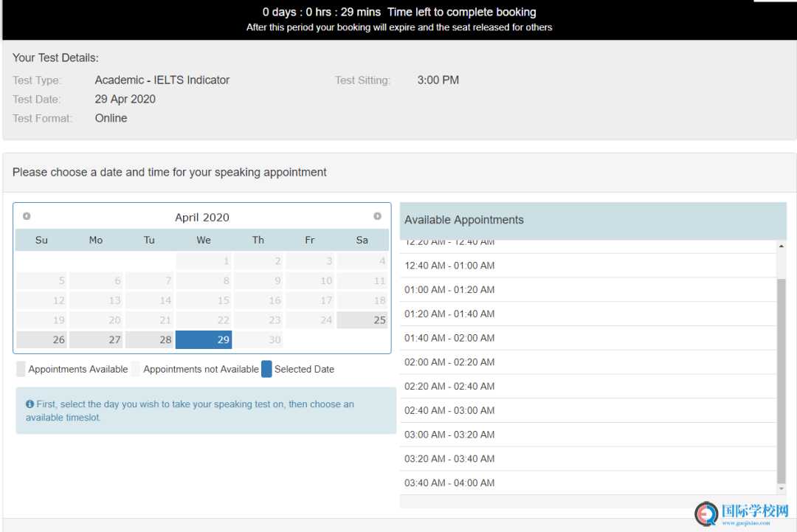Click the unavailable date April 30
797x532 pixels.
258,339
